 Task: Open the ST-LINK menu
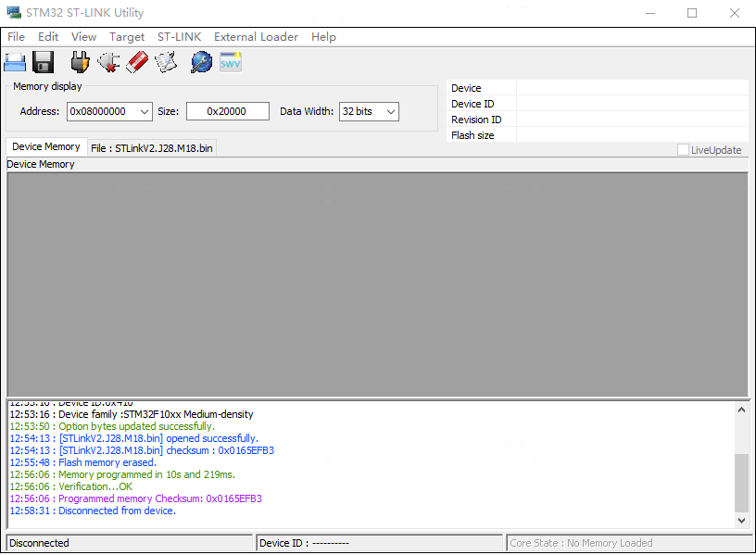click(x=180, y=37)
